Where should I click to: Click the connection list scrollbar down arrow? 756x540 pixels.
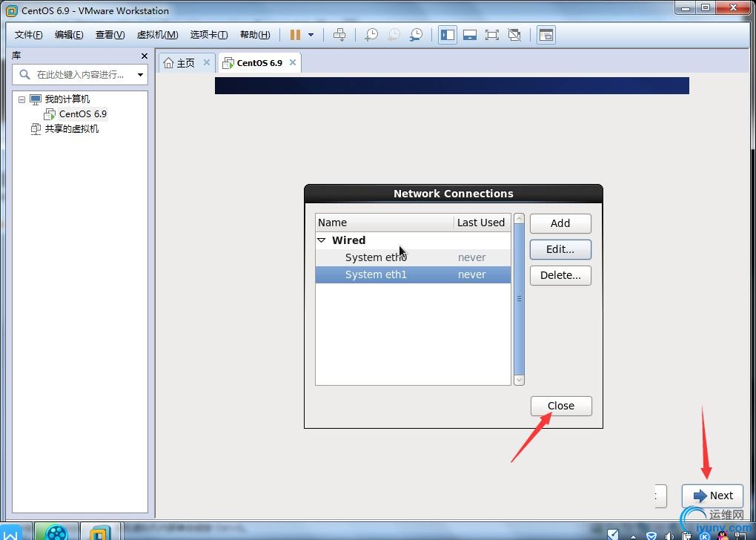tap(519, 381)
